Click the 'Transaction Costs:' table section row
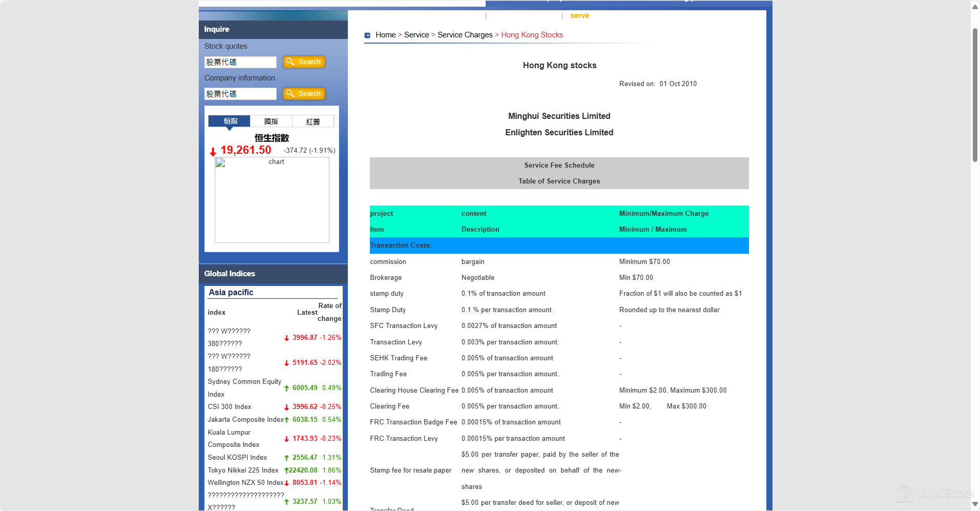The width and height of the screenshot is (980, 511). [x=559, y=246]
